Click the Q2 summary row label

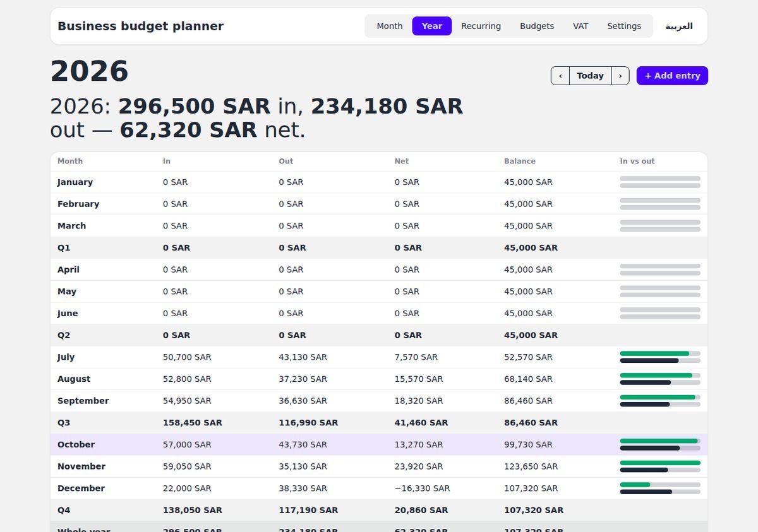pyautogui.click(x=64, y=335)
